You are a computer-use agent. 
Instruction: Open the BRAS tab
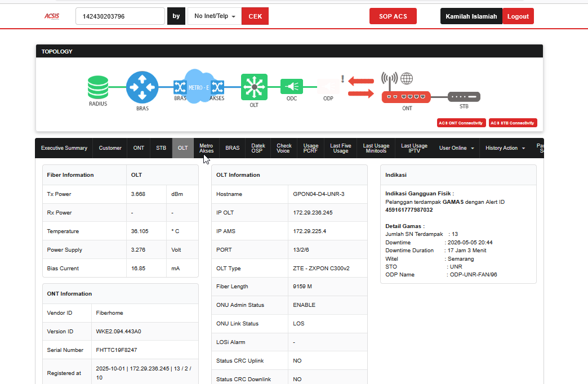pos(233,148)
